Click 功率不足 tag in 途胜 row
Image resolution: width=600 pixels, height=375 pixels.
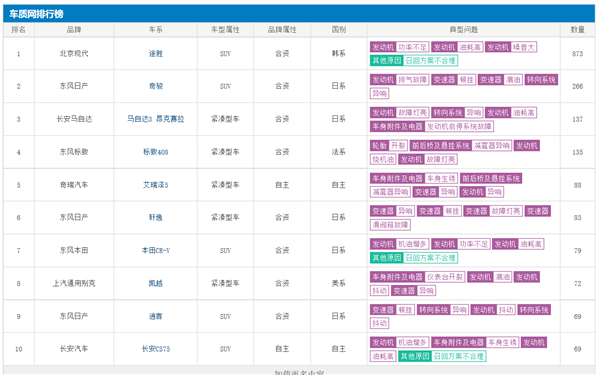tap(412, 47)
